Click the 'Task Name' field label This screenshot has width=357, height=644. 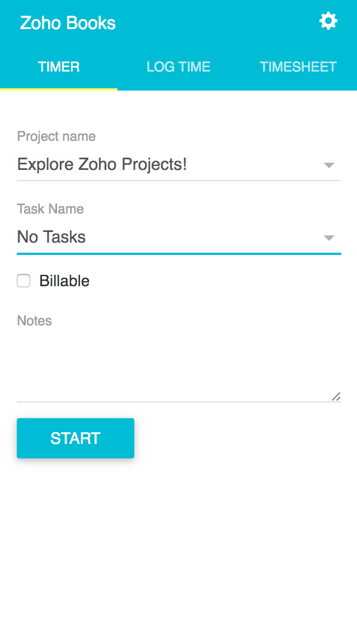50,209
